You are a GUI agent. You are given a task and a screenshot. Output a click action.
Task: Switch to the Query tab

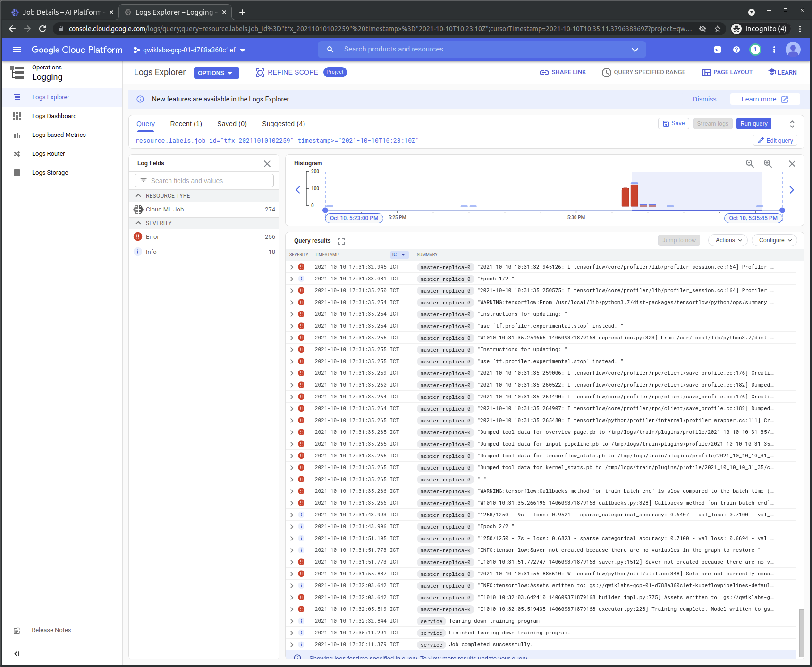145,124
